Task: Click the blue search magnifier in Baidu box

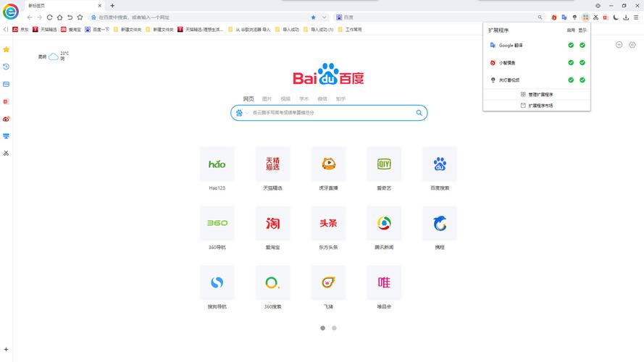Action: click(x=419, y=112)
